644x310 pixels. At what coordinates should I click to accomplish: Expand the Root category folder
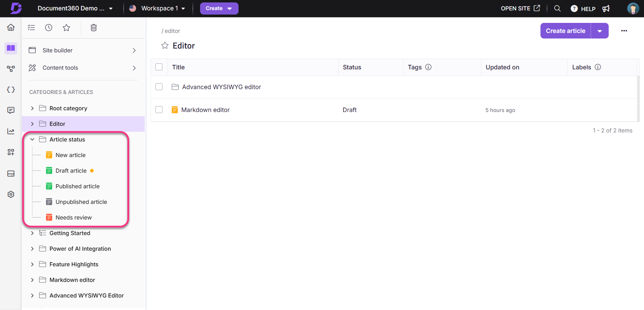coord(32,108)
